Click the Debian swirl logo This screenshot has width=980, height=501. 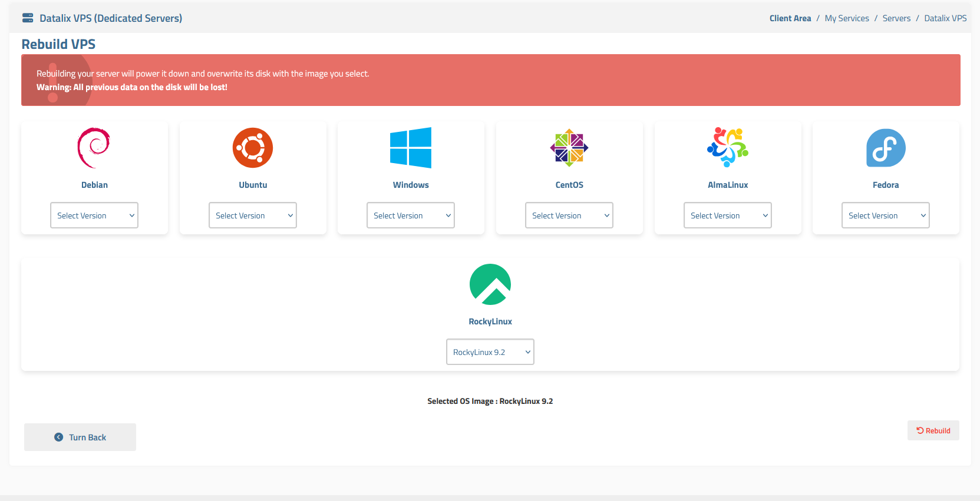pos(94,148)
